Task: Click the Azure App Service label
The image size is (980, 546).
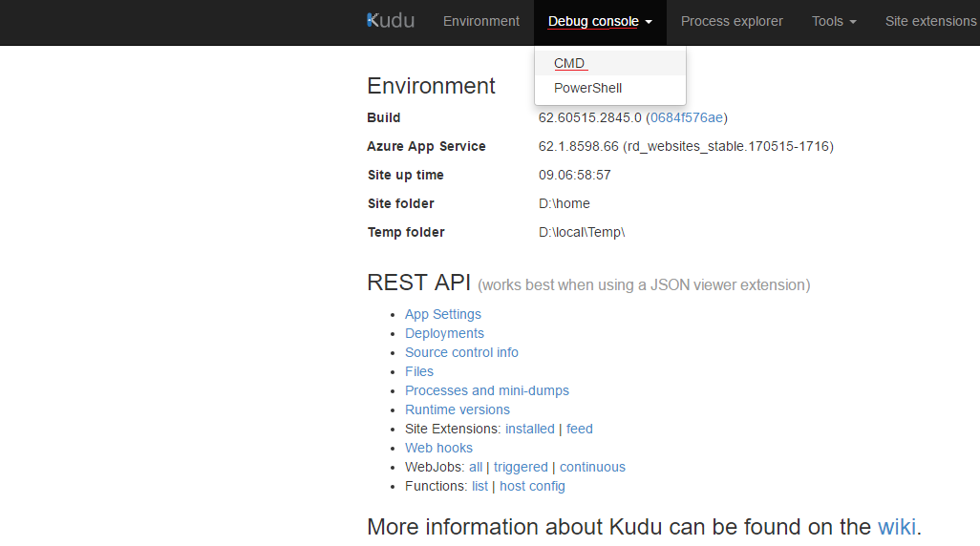Action: pos(426,146)
